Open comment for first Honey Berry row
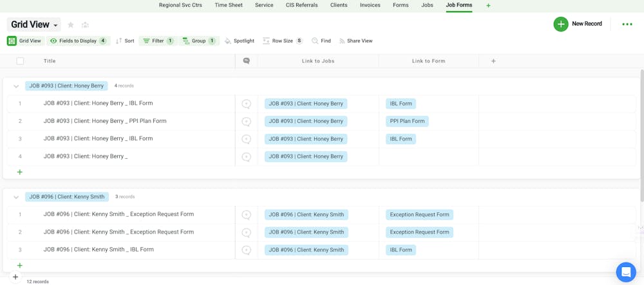This screenshot has width=644, height=285. coord(246,104)
